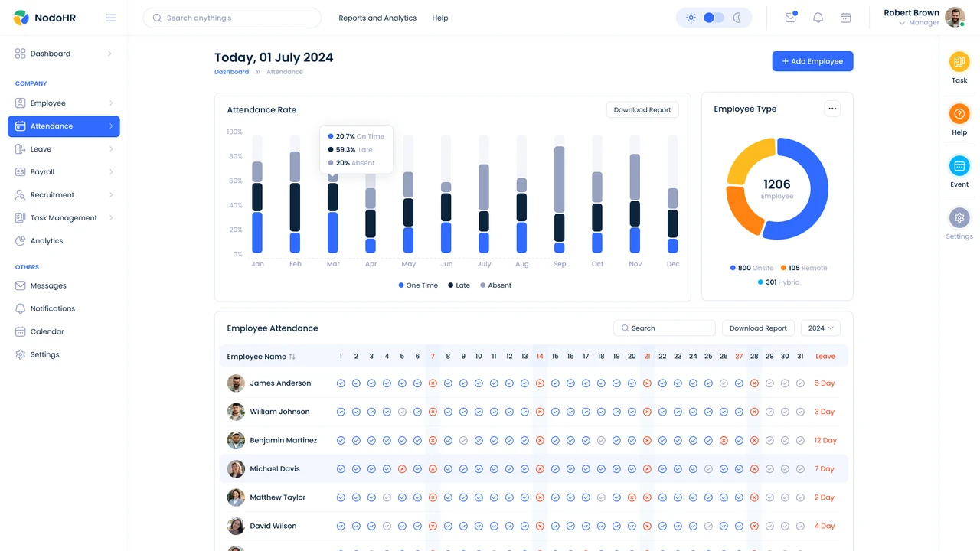Expand the Recruitment submenu chevron
Viewport: 980px width, 551px height.
tap(111, 195)
